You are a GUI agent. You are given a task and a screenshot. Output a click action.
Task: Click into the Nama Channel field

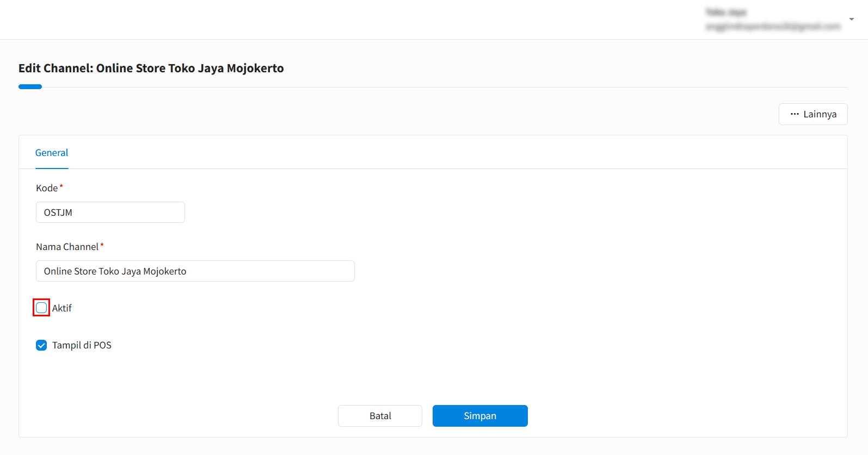click(195, 271)
